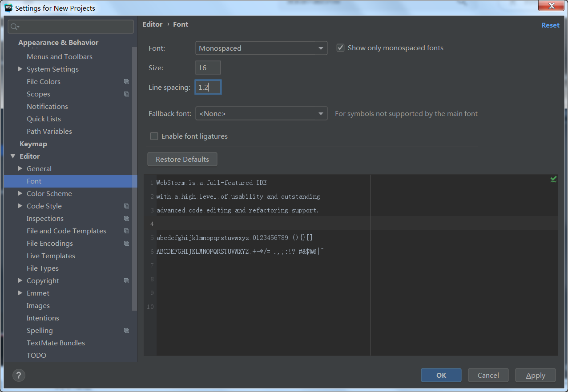The image size is (568, 392).
Task: Click the search magnifier icon in settings
Action: click(x=15, y=27)
